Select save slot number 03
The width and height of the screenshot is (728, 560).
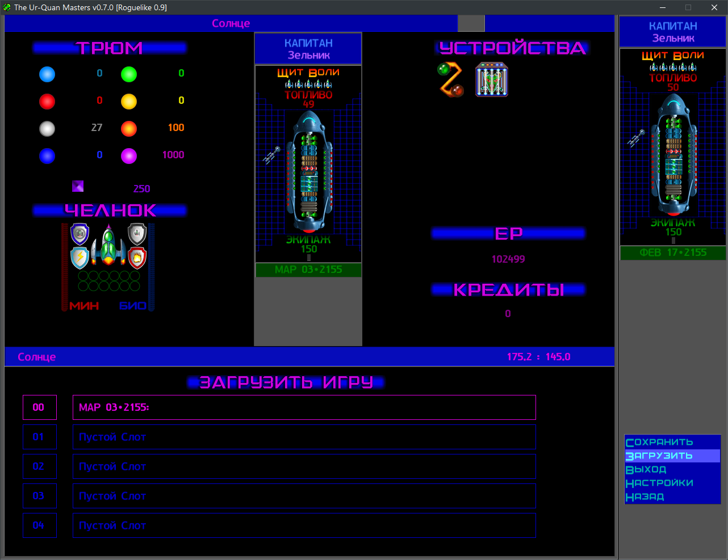pyautogui.click(x=40, y=496)
